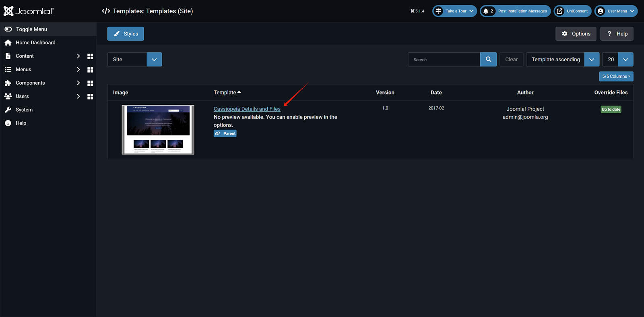
Task: Open the UniConsent site link
Action: click(x=572, y=11)
